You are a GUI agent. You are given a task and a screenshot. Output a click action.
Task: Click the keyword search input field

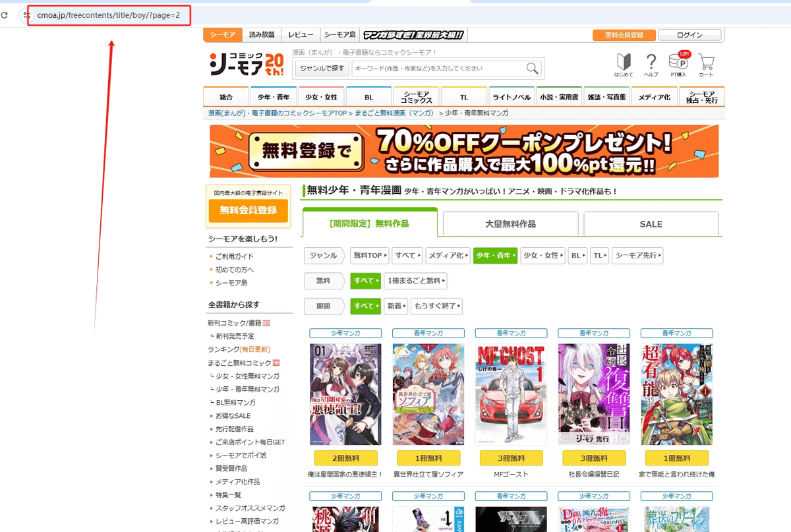coord(439,68)
